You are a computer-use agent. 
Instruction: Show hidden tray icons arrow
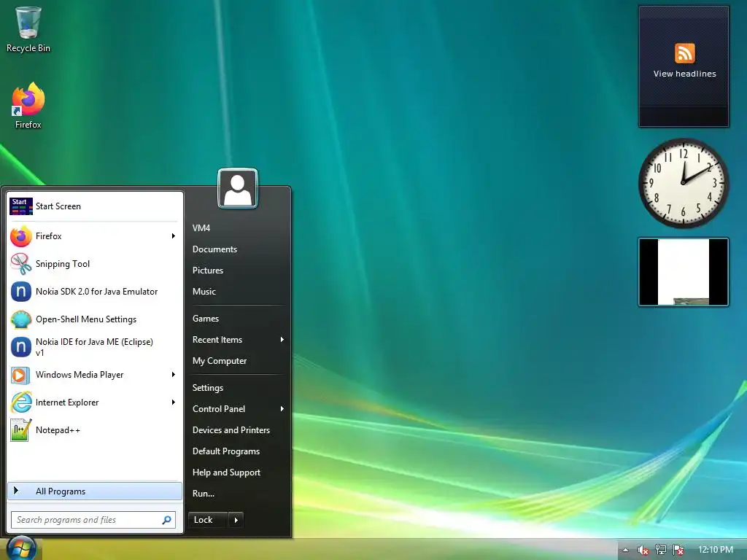click(x=625, y=550)
